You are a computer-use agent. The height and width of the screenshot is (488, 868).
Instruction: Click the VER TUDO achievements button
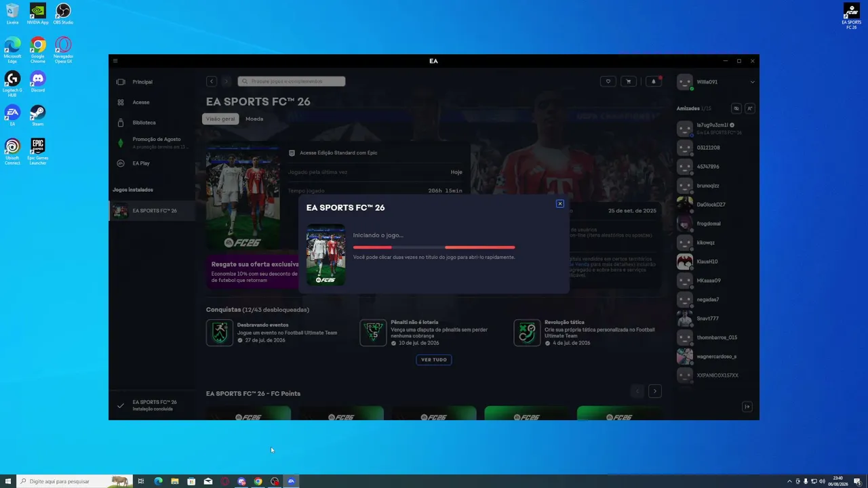434,359
